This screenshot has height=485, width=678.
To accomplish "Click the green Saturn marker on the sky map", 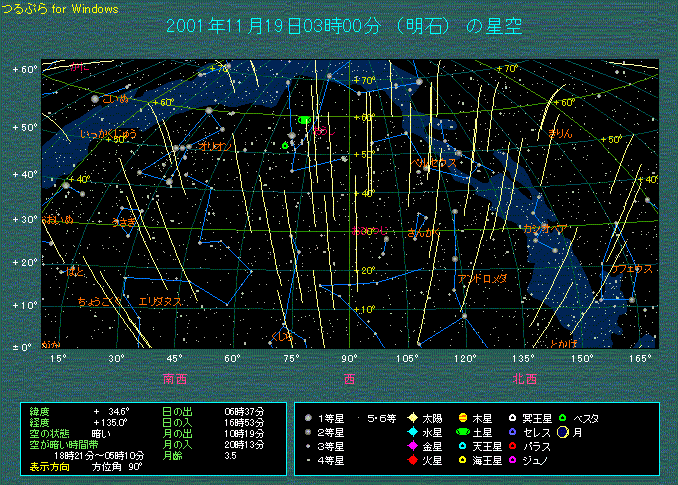I will [x=305, y=120].
